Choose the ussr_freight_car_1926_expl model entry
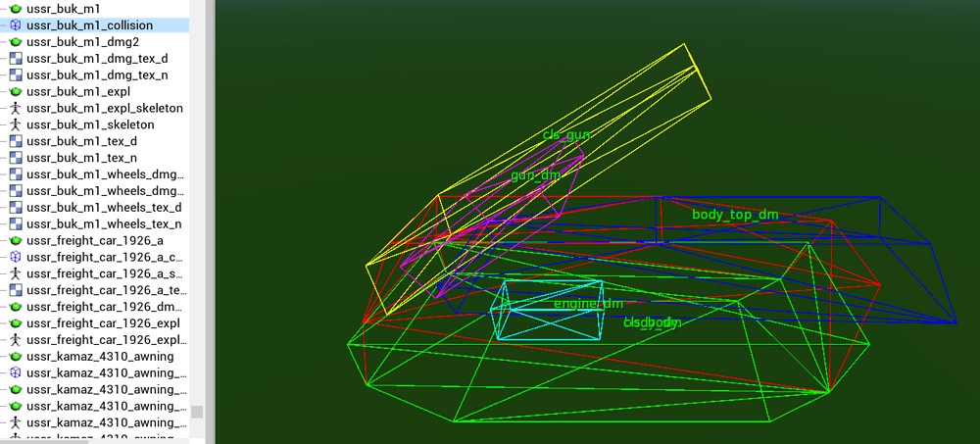 (103, 323)
